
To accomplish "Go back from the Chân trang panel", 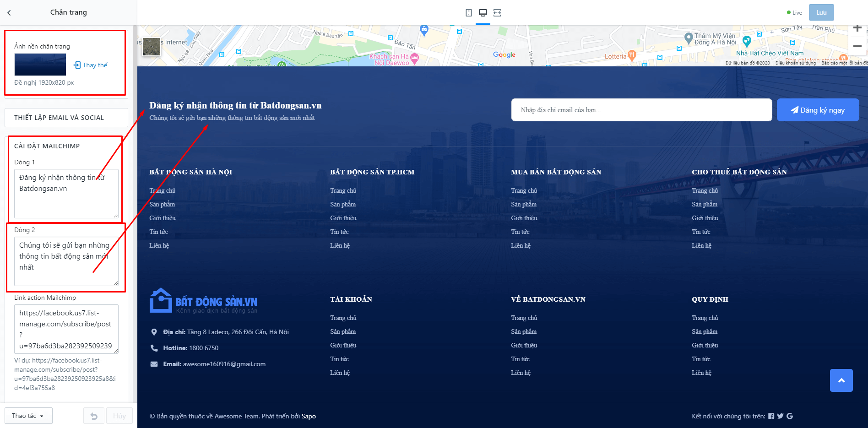I will tap(9, 13).
